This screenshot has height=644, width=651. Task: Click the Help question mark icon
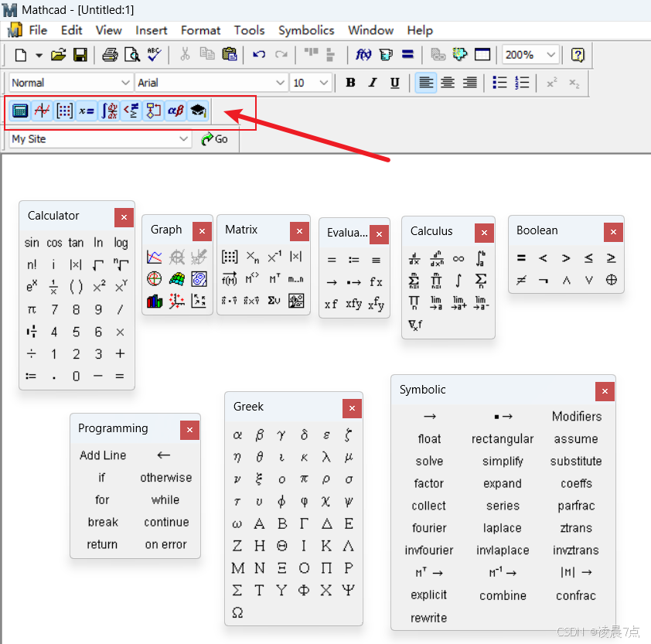pyautogui.click(x=578, y=55)
